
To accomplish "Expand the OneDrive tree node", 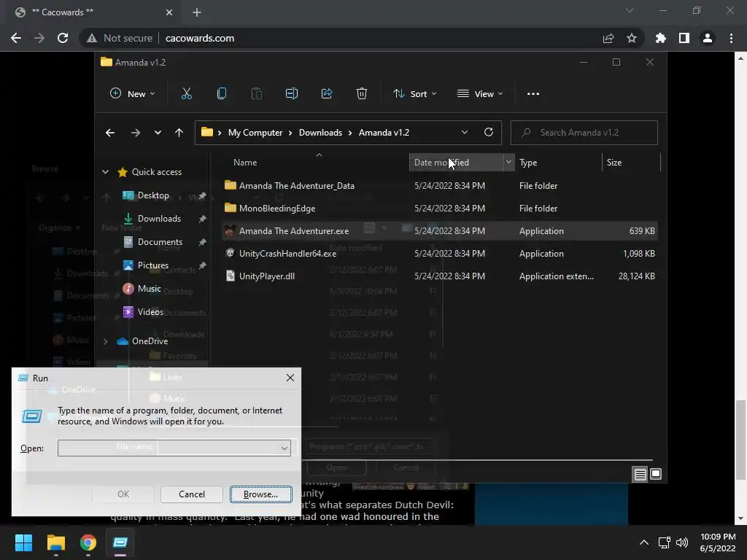I will [x=105, y=341].
